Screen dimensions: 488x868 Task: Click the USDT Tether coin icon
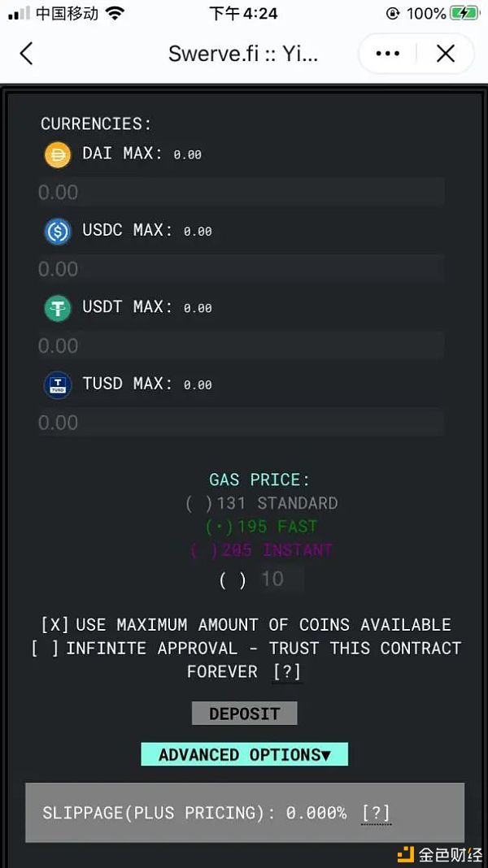click(58, 308)
